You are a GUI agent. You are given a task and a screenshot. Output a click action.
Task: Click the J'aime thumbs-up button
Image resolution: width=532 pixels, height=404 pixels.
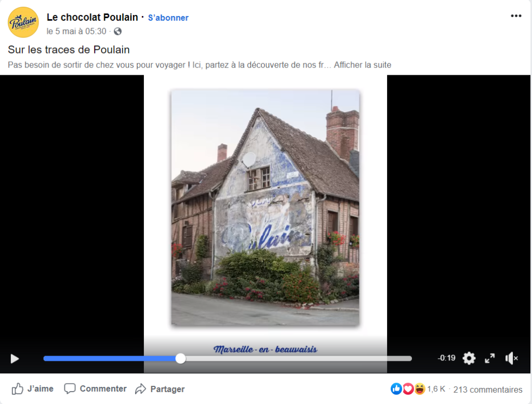[33, 389]
